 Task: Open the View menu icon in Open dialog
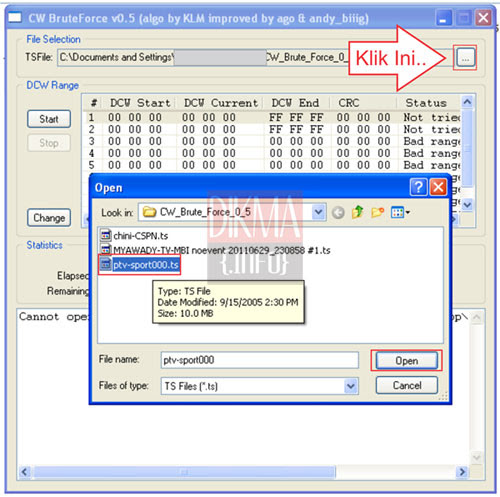(400, 212)
